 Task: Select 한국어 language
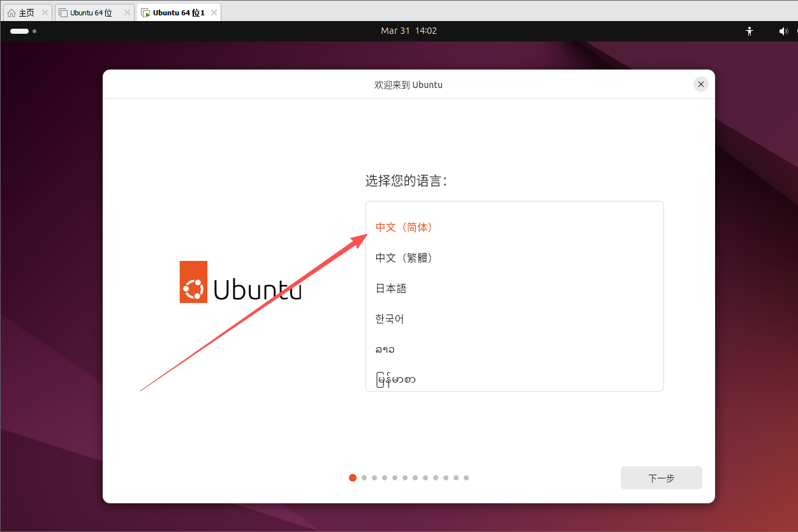pos(514,319)
